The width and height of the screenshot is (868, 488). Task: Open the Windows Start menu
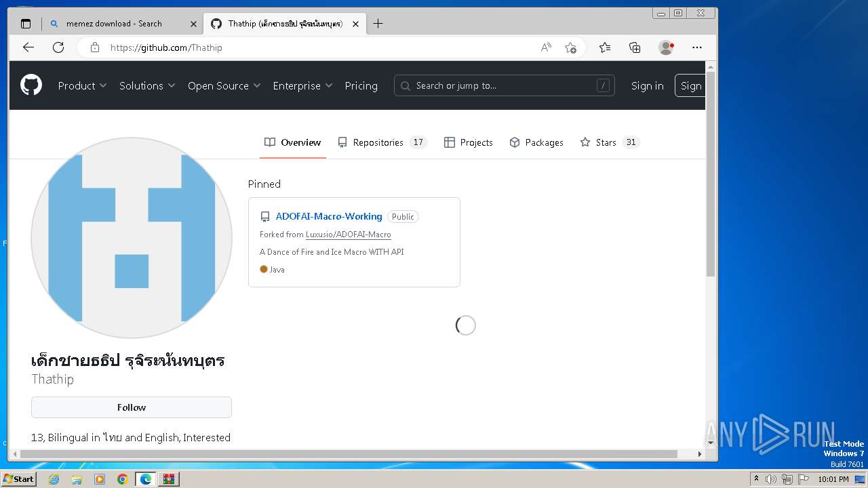(x=19, y=479)
